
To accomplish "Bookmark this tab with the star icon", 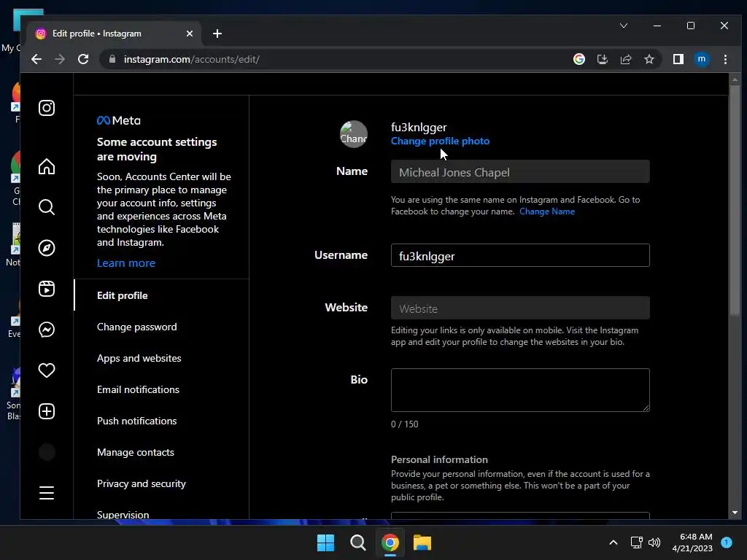I will tap(649, 59).
